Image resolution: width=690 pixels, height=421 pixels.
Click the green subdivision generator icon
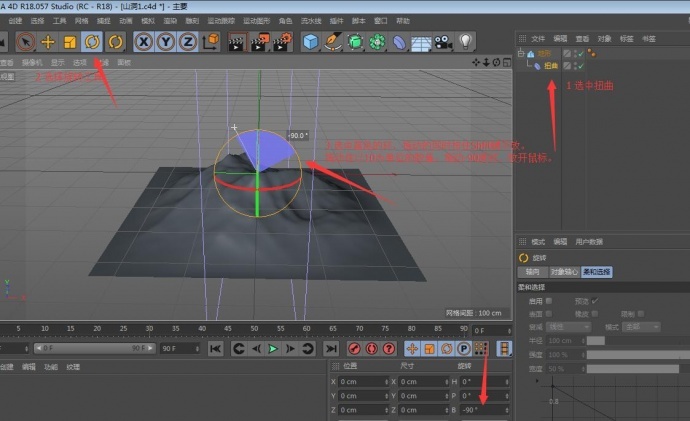[x=355, y=42]
